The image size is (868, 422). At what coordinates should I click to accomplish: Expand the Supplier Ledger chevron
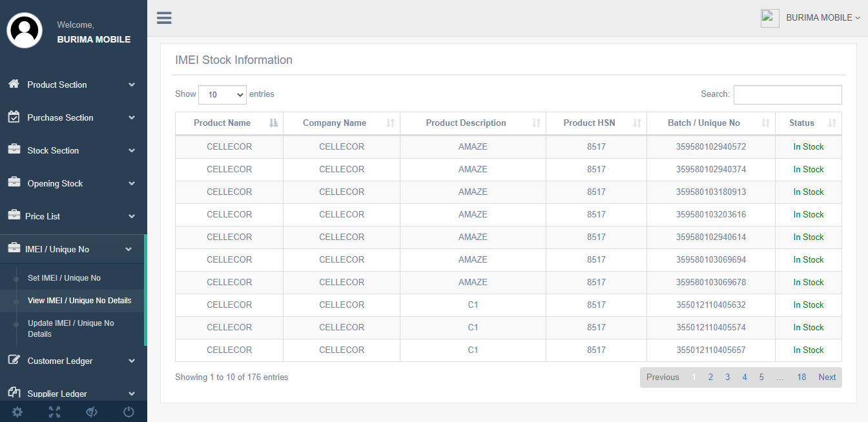coord(131,394)
